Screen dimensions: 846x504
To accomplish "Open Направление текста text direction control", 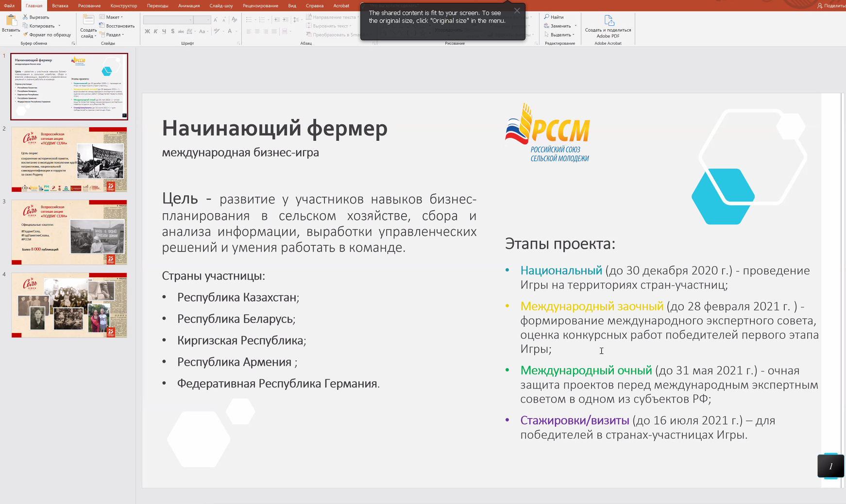I will pyautogui.click(x=333, y=17).
